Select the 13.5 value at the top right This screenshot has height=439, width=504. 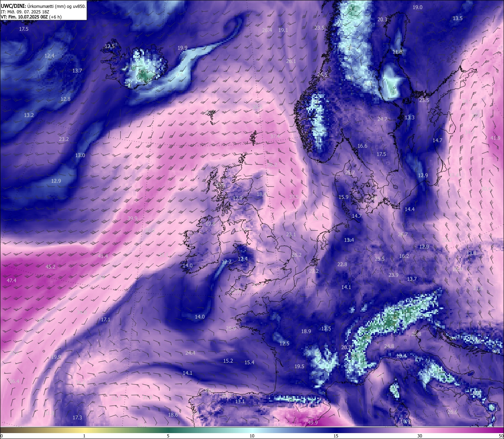458,18
